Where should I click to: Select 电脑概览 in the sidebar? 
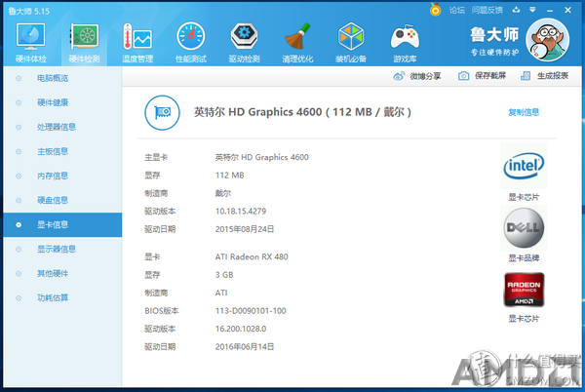[x=62, y=78]
